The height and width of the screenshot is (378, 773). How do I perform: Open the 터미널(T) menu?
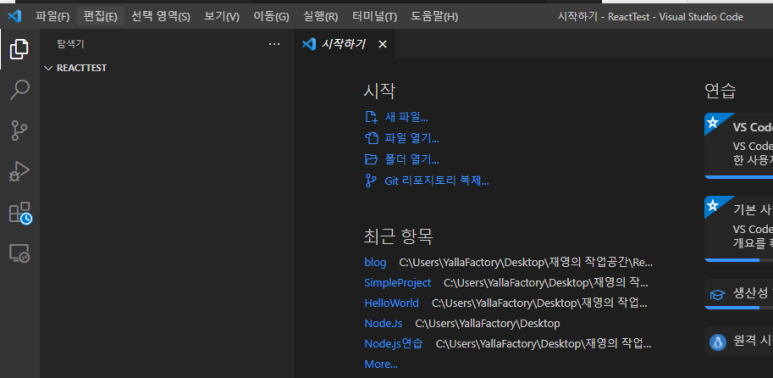[x=374, y=17]
